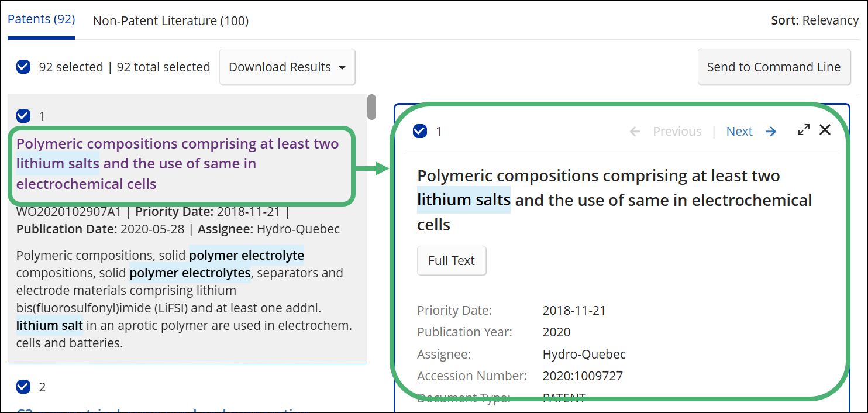
Task: Close the patent detail panel
Action: (825, 130)
